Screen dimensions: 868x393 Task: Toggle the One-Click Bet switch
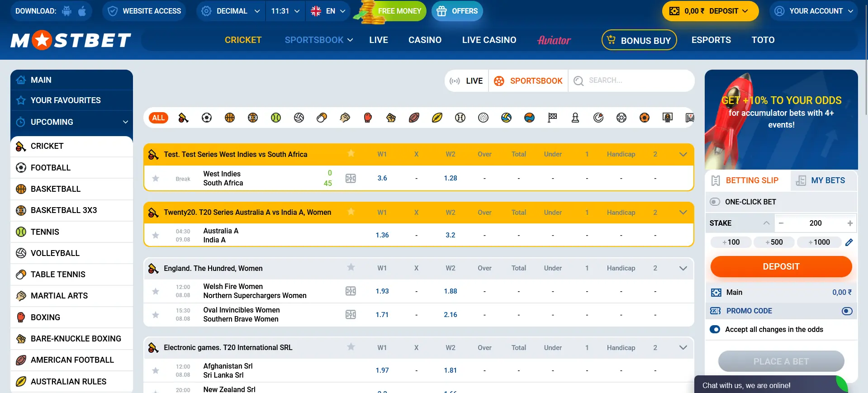click(x=715, y=202)
